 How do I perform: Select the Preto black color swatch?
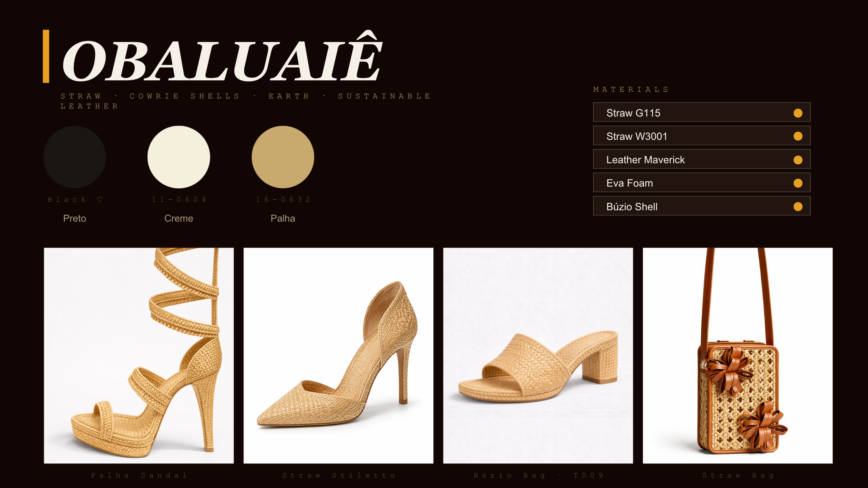click(x=75, y=157)
